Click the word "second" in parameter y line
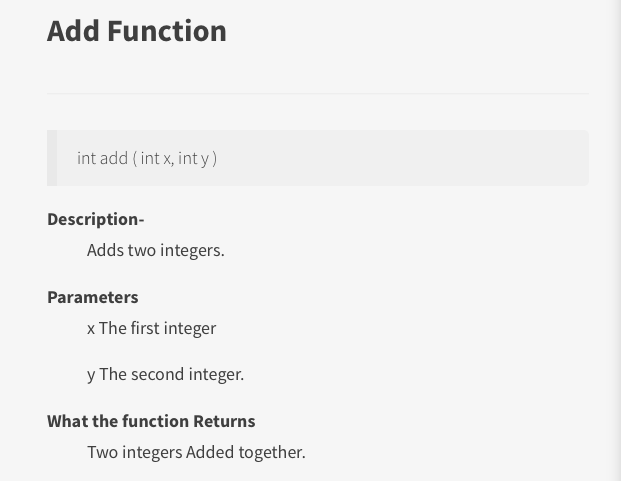Image resolution: width=621 pixels, height=481 pixels. tap(158, 375)
